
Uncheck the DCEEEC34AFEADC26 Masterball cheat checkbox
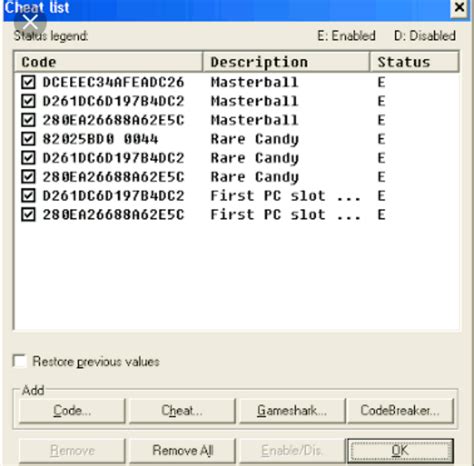[x=28, y=82]
